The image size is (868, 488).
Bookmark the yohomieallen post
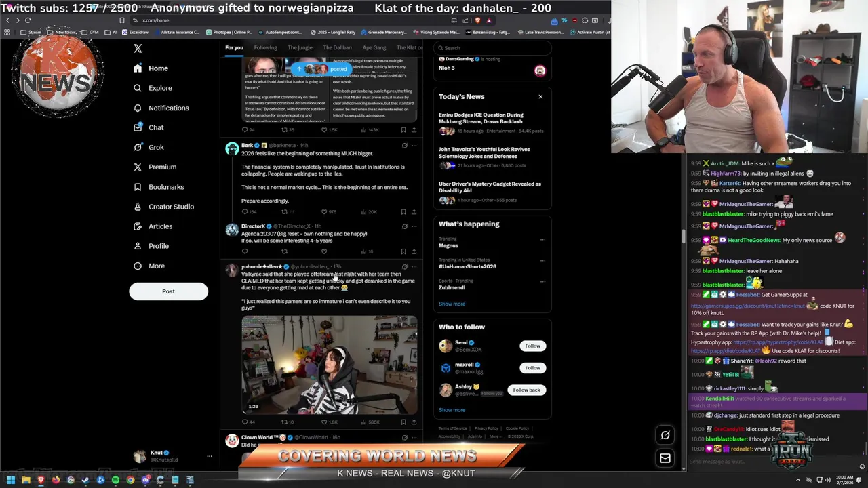pos(403,422)
